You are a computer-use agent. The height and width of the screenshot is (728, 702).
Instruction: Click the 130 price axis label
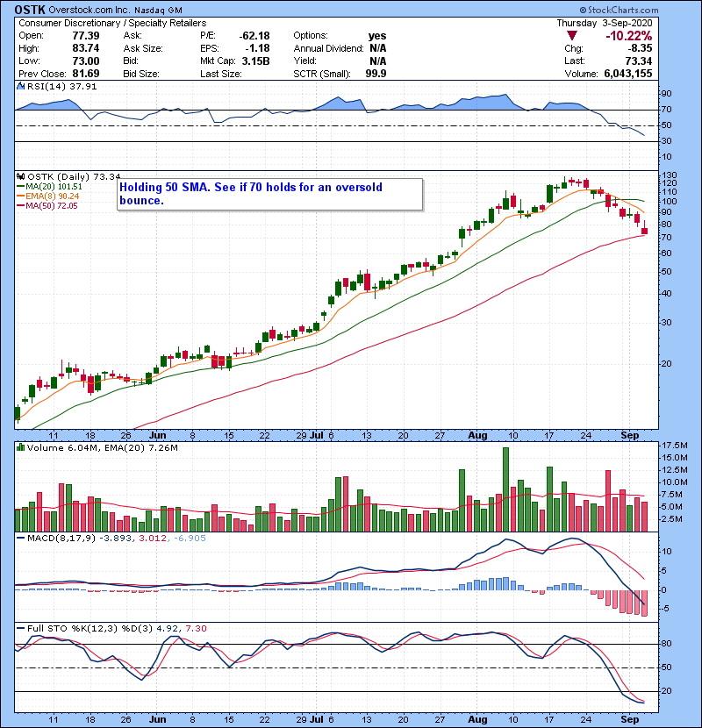(670, 175)
